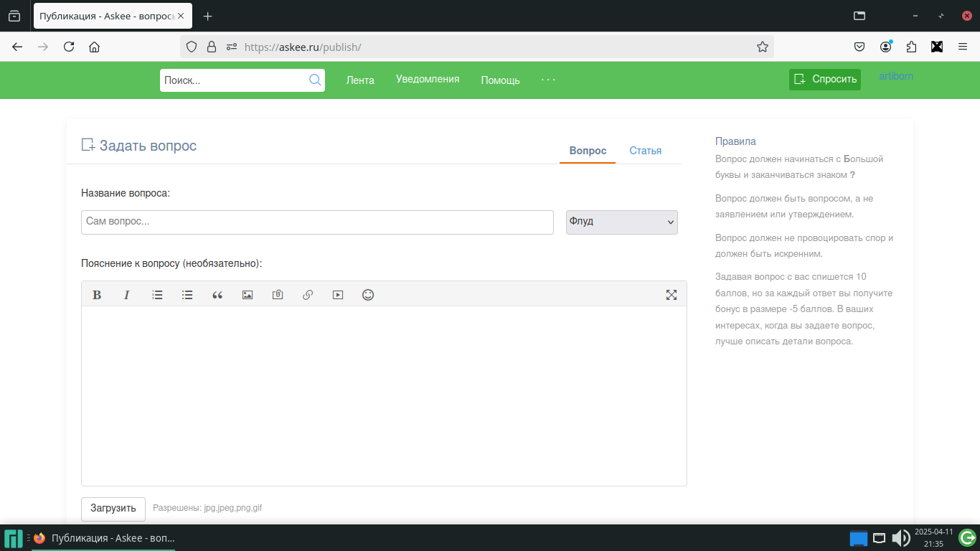Click the blue desktop tray icon

859,538
